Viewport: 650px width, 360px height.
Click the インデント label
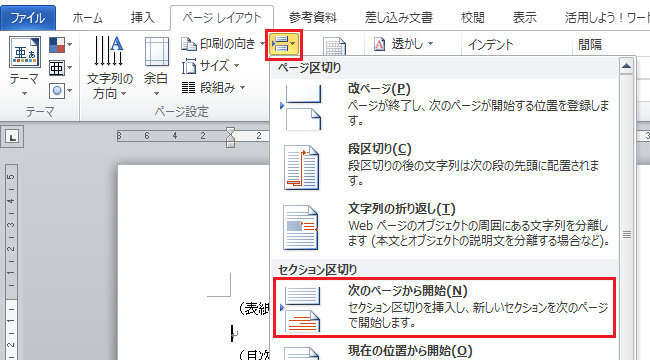[x=490, y=44]
